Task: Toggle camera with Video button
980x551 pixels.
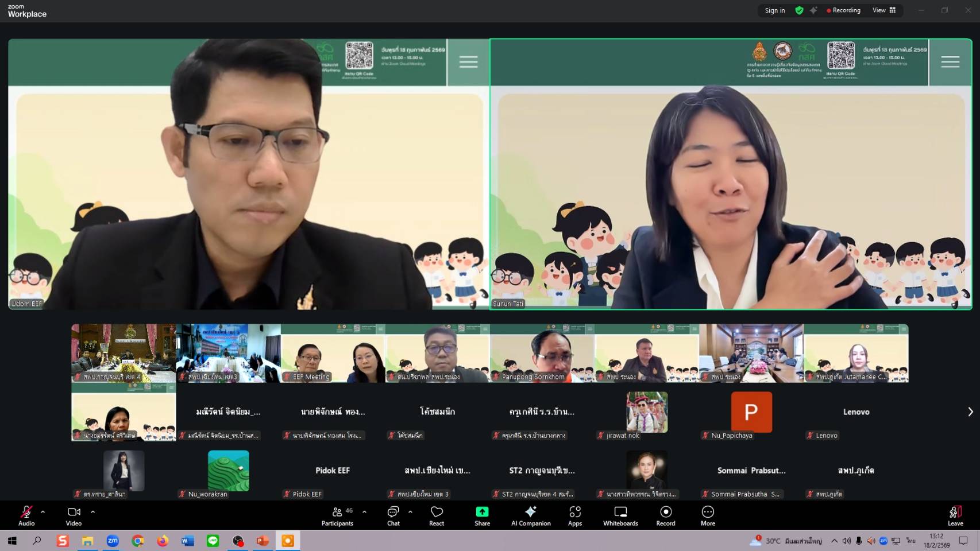Action: (x=74, y=515)
